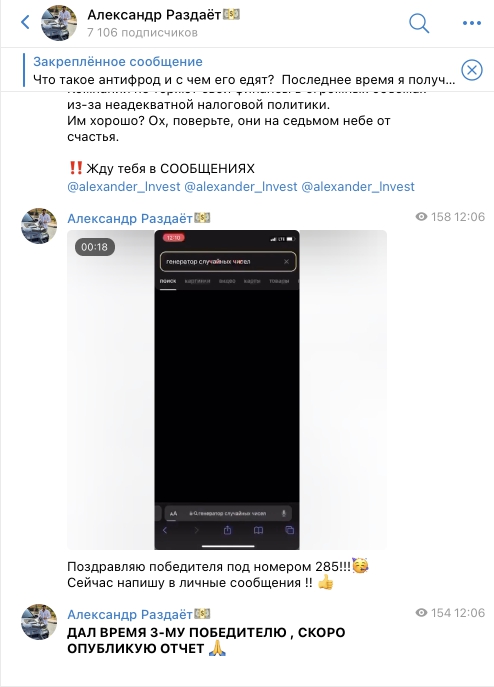Click the 00:18 duration badge on video
Viewport: 494px width, 687px height.
[x=94, y=247]
